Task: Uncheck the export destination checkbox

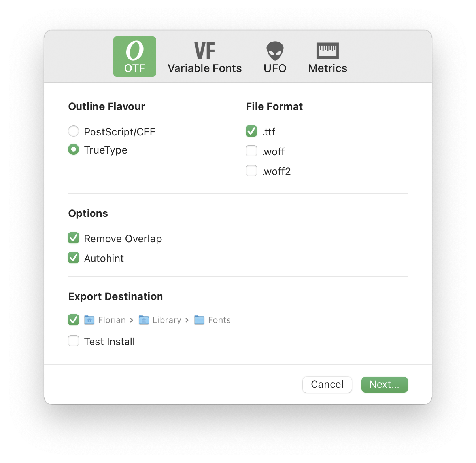Action: point(74,319)
